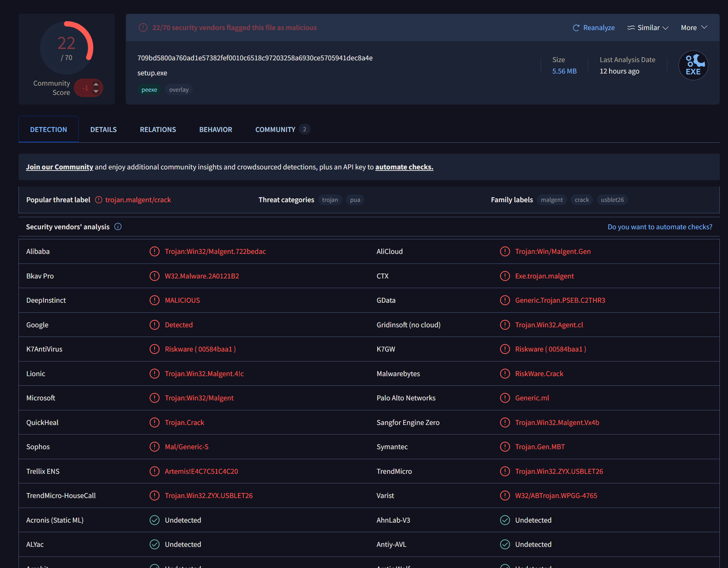Click the trojan threat category tag
This screenshot has width=728, height=568.
330,200
